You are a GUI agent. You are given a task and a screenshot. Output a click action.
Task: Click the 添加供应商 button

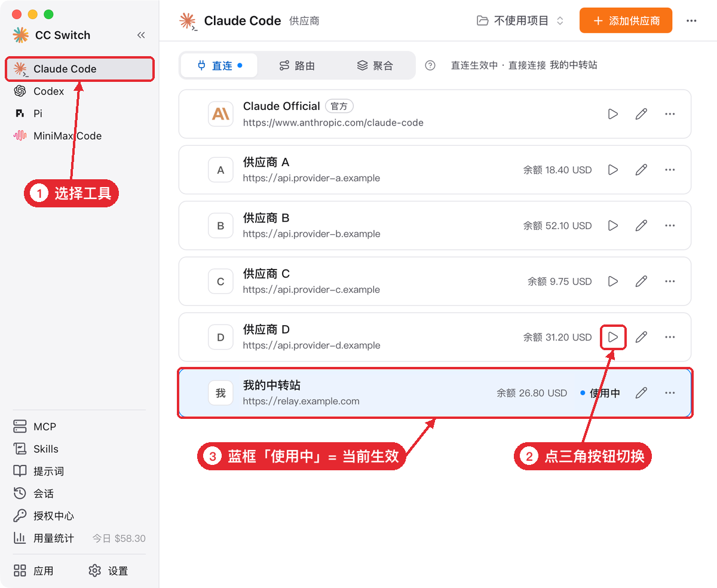[626, 21]
